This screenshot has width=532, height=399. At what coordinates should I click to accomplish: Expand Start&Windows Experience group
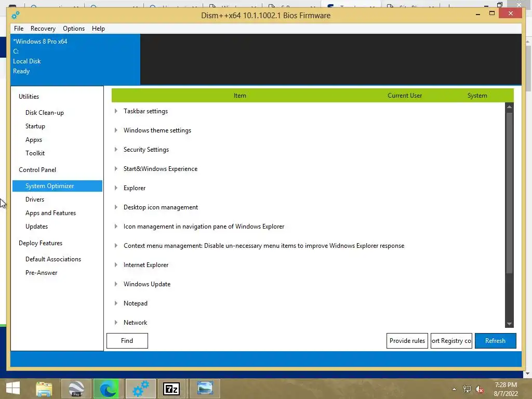(116, 169)
